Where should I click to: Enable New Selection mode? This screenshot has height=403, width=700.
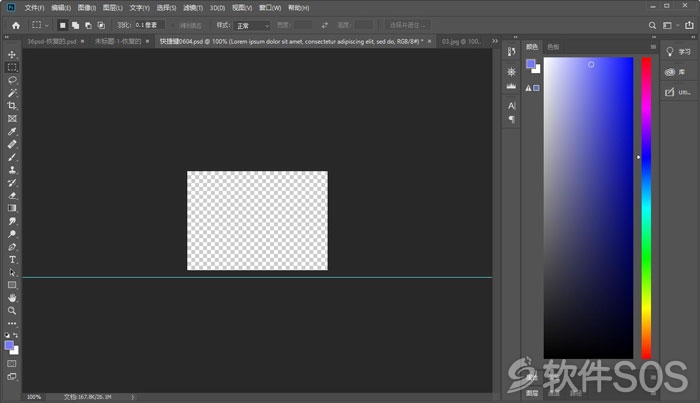point(62,25)
